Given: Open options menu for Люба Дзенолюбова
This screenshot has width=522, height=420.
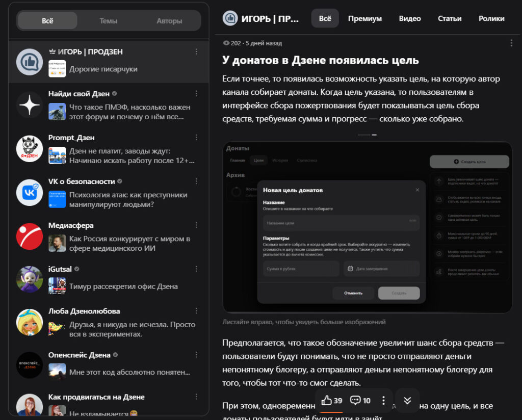Looking at the screenshot, I should coord(196,311).
